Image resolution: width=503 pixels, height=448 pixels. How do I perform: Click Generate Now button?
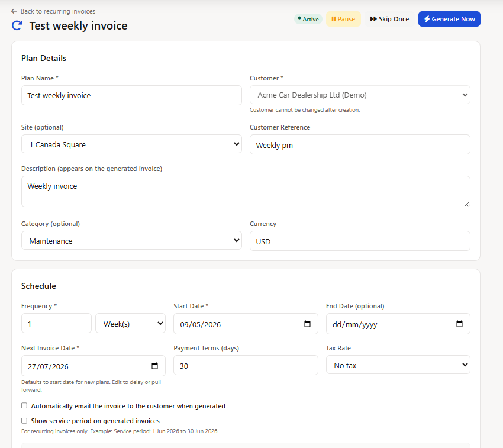[449, 19]
